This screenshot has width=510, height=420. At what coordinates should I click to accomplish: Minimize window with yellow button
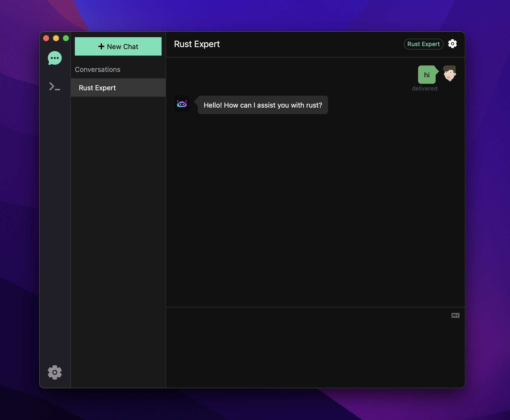[56, 38]
